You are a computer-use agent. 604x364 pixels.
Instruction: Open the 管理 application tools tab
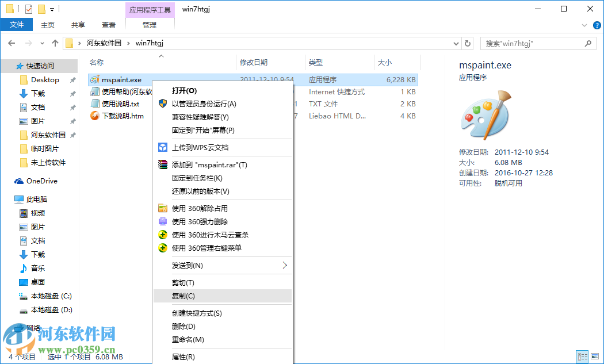click(150, 25)
